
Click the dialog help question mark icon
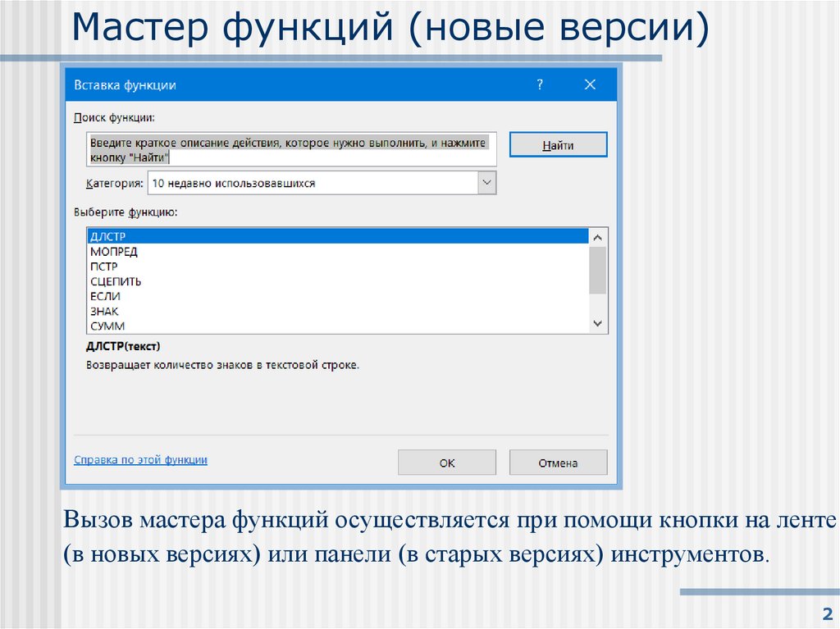[541, 84]
